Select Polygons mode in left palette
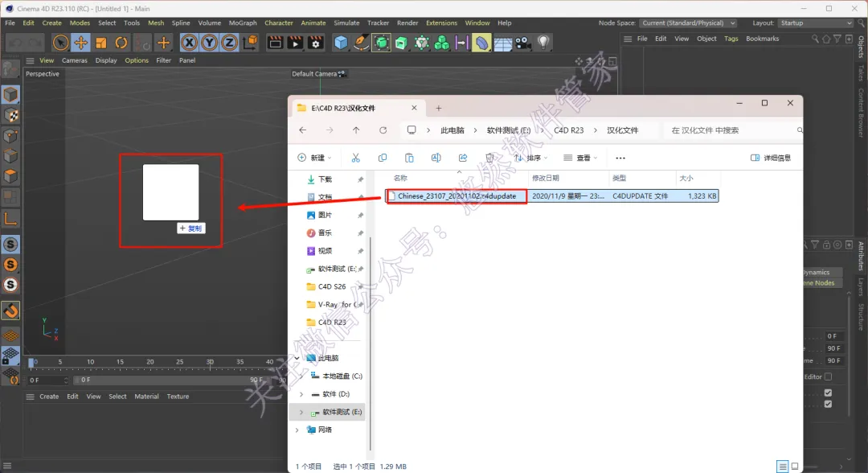The width and height of the screenshot is (868, 473). click(10, 176)
